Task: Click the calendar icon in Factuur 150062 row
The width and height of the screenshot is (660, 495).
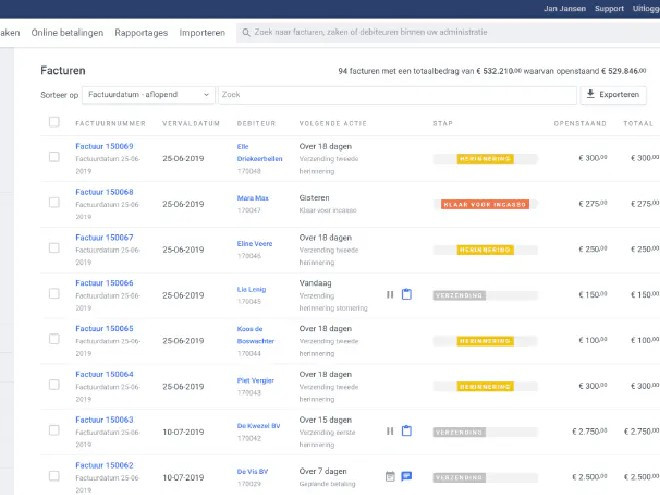Action: 390,476
